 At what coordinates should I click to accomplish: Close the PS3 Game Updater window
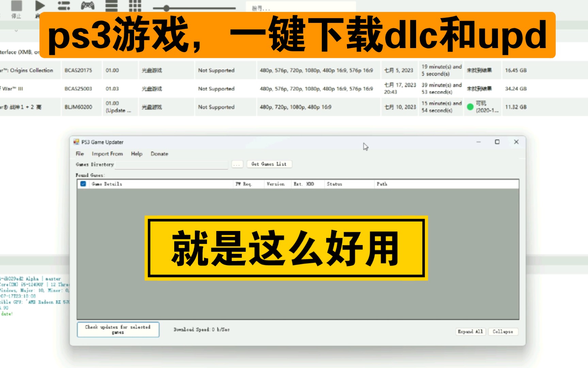click(x=516, y=142)
